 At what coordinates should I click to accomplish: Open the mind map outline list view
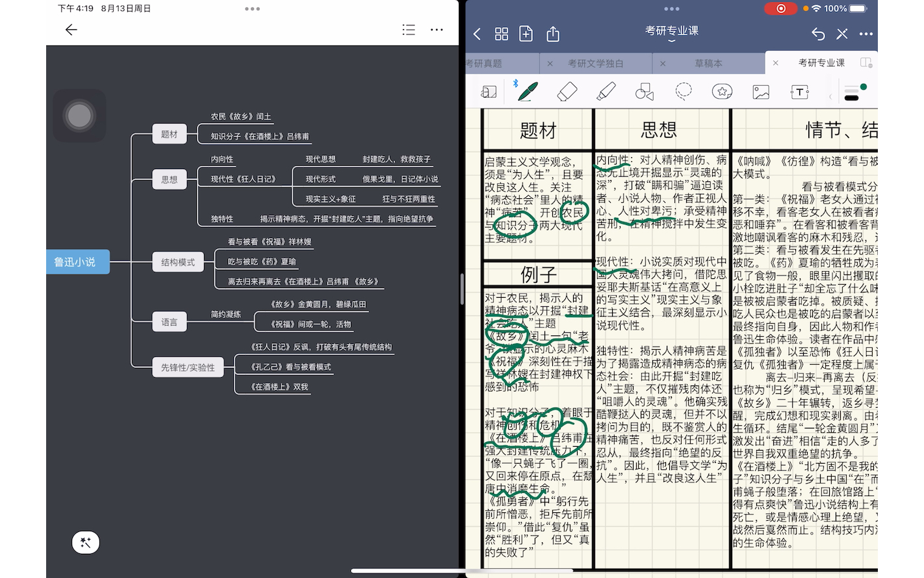click(x=409, y=30)
